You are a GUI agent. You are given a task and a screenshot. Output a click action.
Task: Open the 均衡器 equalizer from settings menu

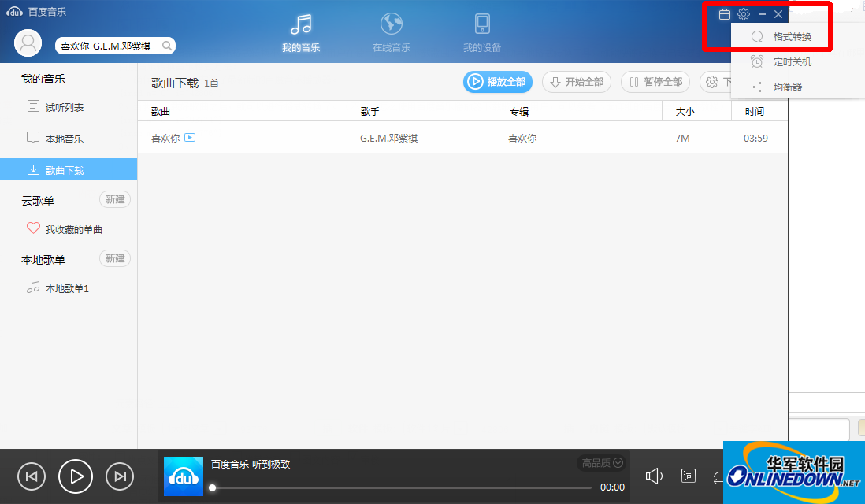pyautogui.click(x=790, y=86)
